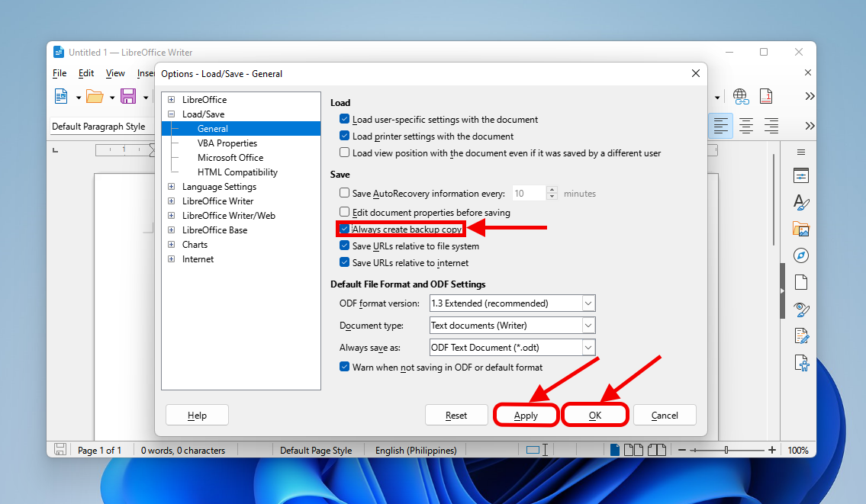Open the Gallery sidebar deck
Viewport: 866px width, 504px height.
coord(801,229)
